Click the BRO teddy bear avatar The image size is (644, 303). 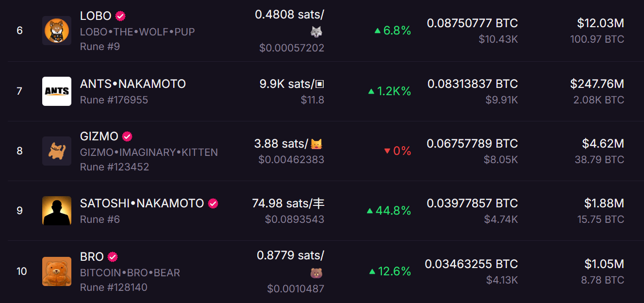(57, 271)
